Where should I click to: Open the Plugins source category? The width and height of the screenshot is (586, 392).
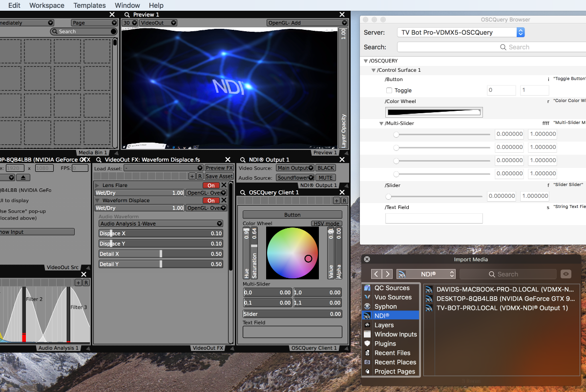[385, 344]
